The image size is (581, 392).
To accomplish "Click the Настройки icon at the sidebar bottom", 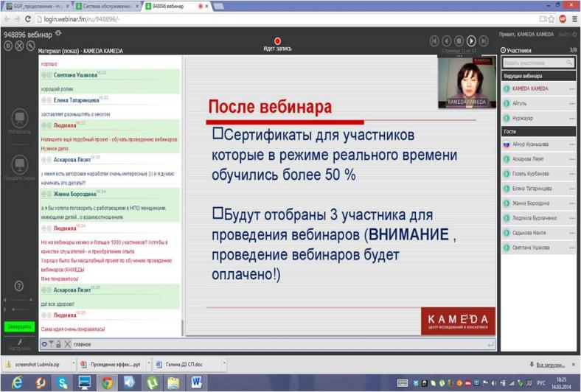I will [x=19, y=344].
